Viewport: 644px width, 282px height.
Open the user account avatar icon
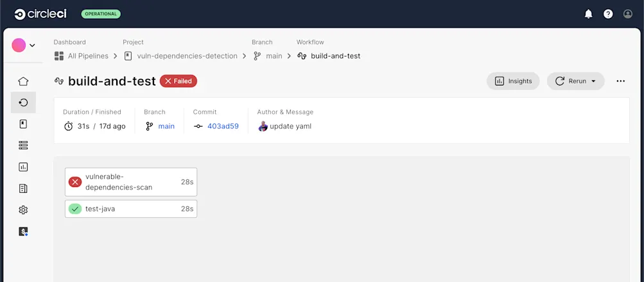click(x=628, y=14)
